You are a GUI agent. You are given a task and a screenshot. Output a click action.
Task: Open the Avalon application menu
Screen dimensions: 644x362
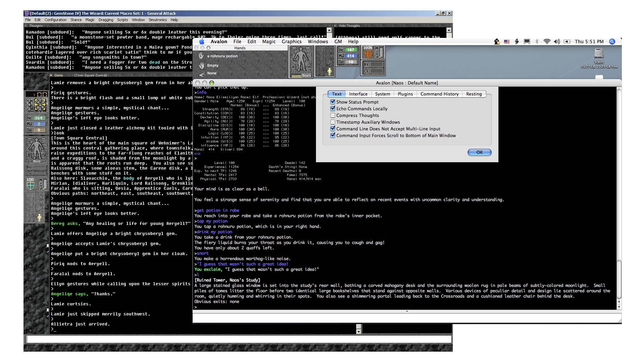(x=219, y=42)
